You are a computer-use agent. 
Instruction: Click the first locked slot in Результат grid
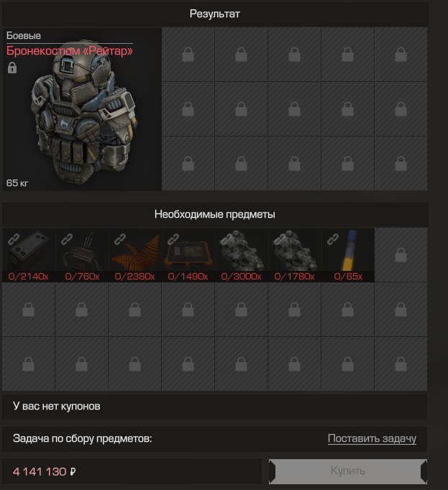(188, 55)
